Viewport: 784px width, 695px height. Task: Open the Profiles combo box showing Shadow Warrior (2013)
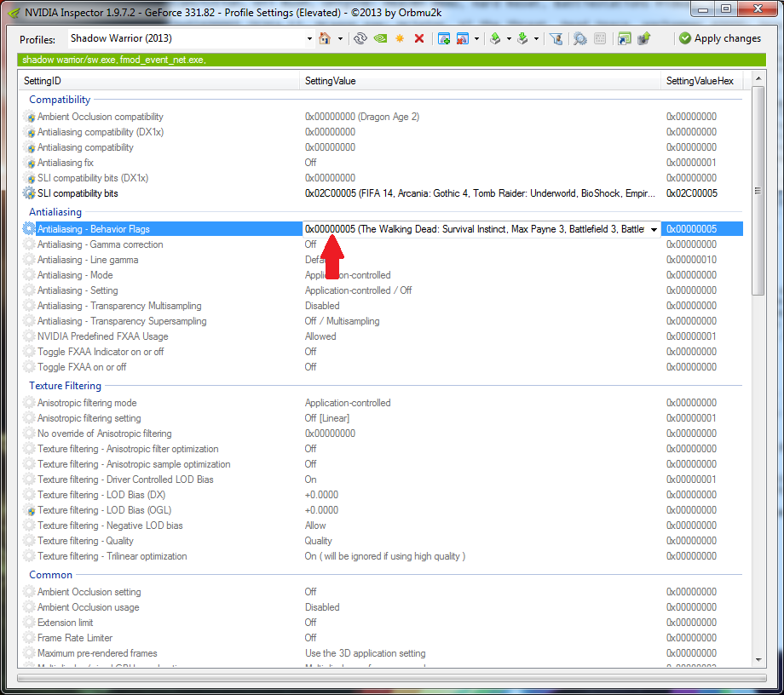(x=191, y=38)
